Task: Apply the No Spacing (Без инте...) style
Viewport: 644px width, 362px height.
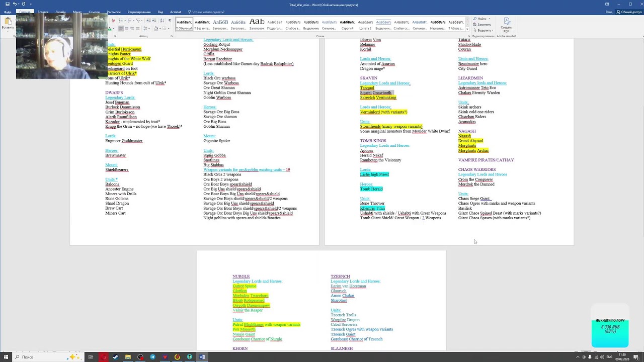Action: tap(202, 25)
